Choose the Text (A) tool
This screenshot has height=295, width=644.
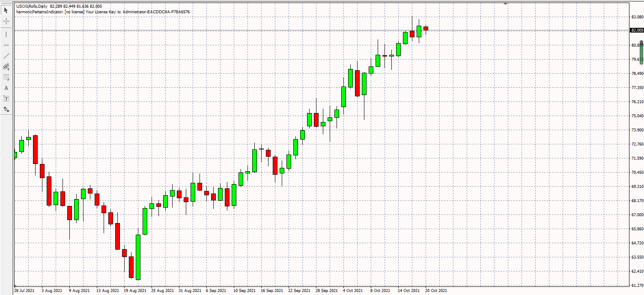pos(6,88)
